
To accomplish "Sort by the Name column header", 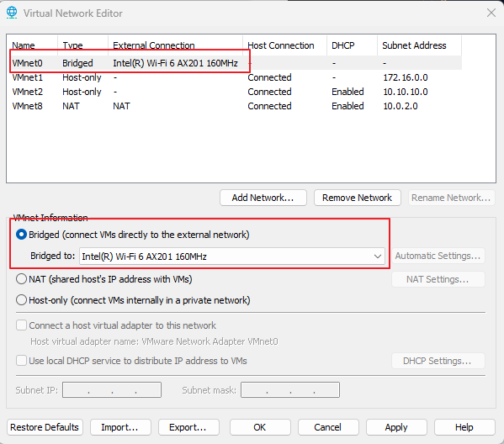I will (32, 45).
